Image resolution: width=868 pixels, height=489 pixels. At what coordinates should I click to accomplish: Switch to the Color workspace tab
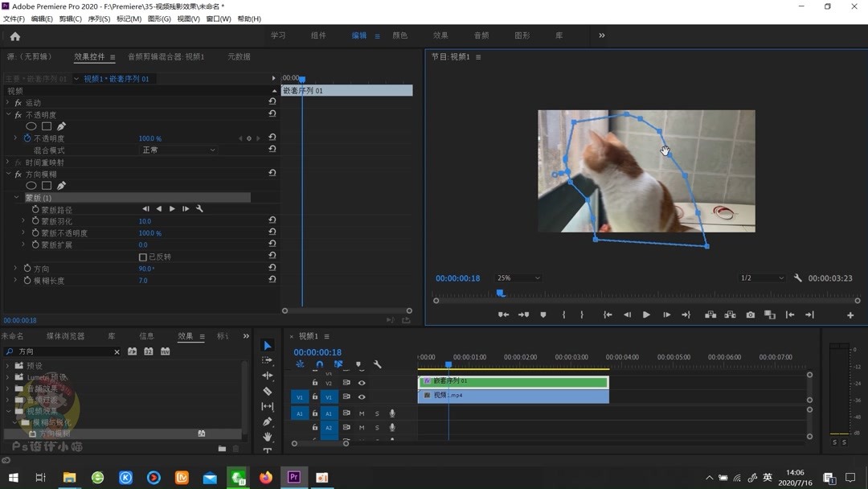point(399,35)
